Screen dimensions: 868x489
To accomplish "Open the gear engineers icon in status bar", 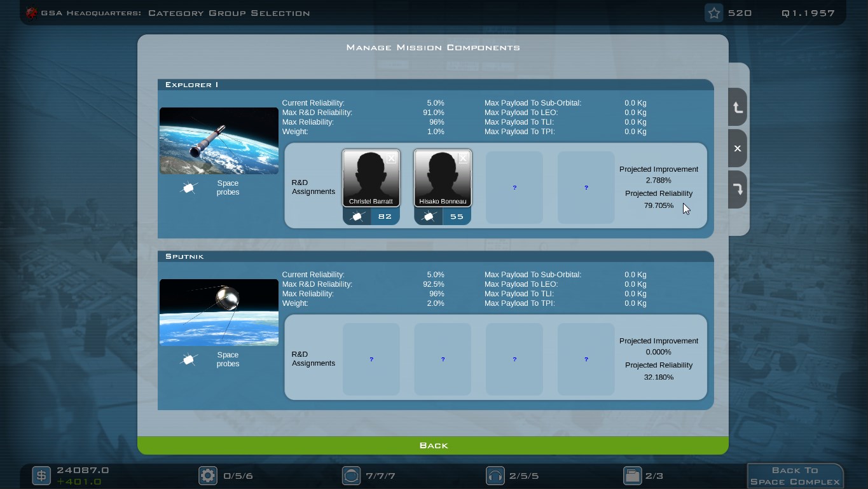I will pyautogui.click(x=208, y=476).
